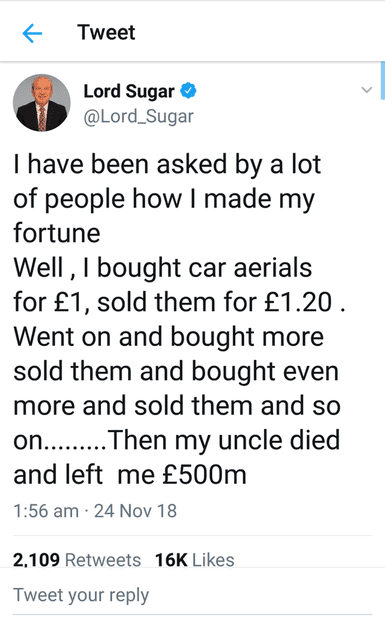Viewport: 385px width, 620px height.
Task: Expand the tweet options chevron
Action: coord(366,90)
